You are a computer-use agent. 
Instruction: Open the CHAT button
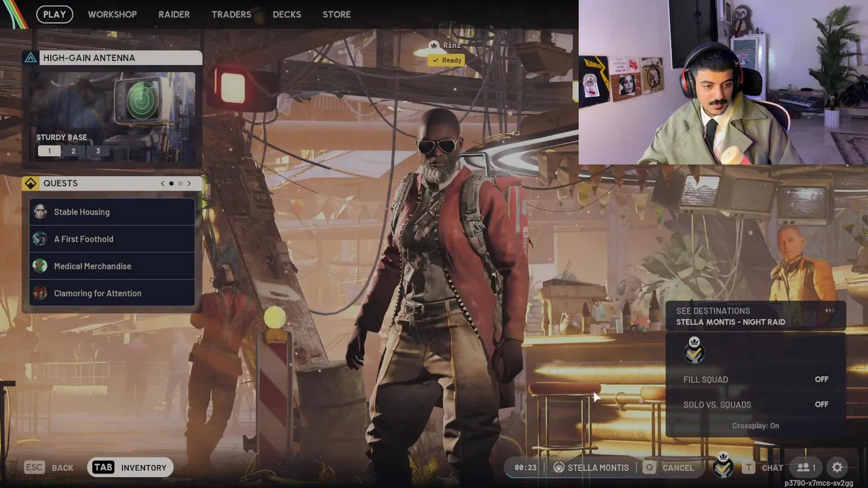click(772, 468)
